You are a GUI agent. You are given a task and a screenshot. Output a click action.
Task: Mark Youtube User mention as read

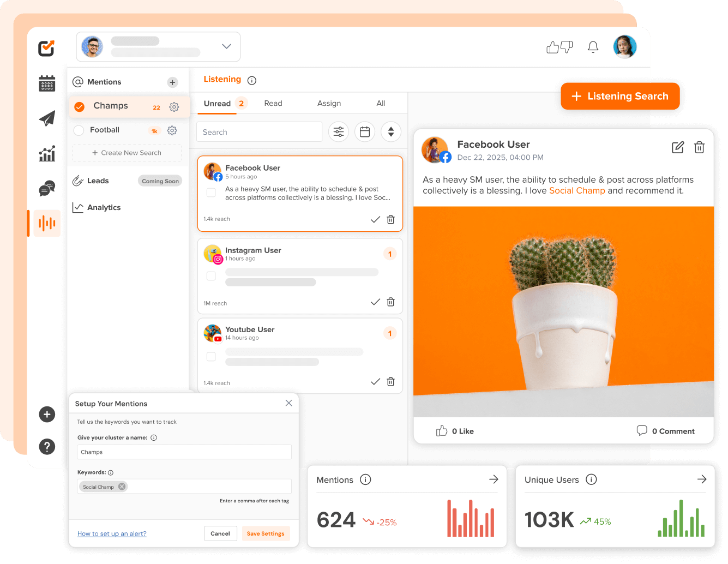(x=375, y=381)
